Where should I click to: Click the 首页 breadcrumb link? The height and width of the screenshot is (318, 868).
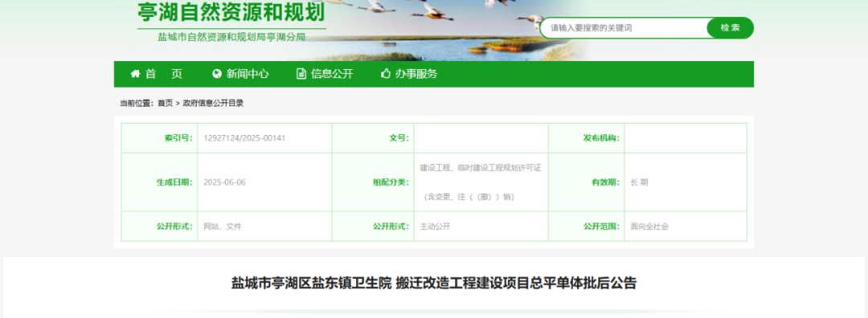[x=165, y=104]
